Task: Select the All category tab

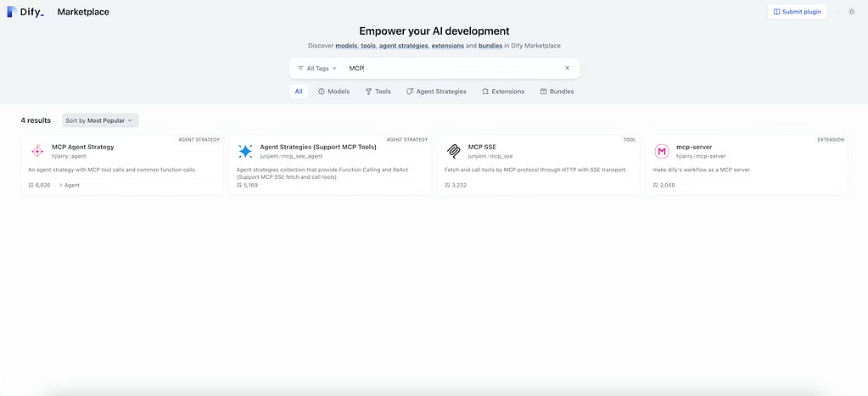Action: [299, 92]
